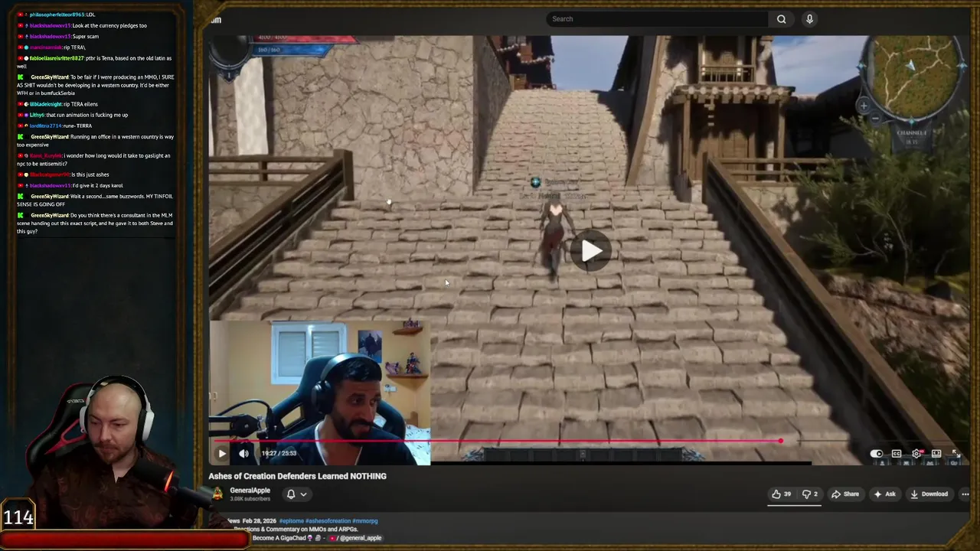Image resolution: width=980 pixels, height=551 pixels.
Task: Expand the notification bell dropdown arrow
Action: [304, 494]
